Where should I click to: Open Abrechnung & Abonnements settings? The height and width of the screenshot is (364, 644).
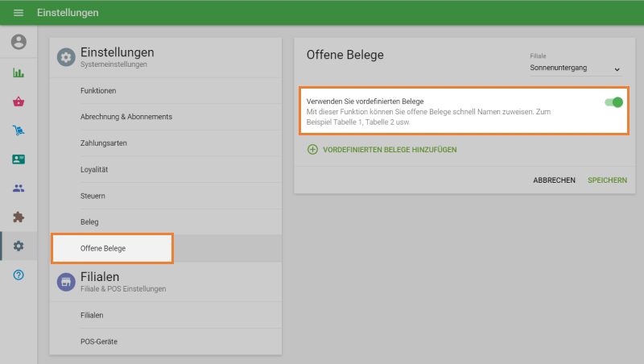[126, 117]
